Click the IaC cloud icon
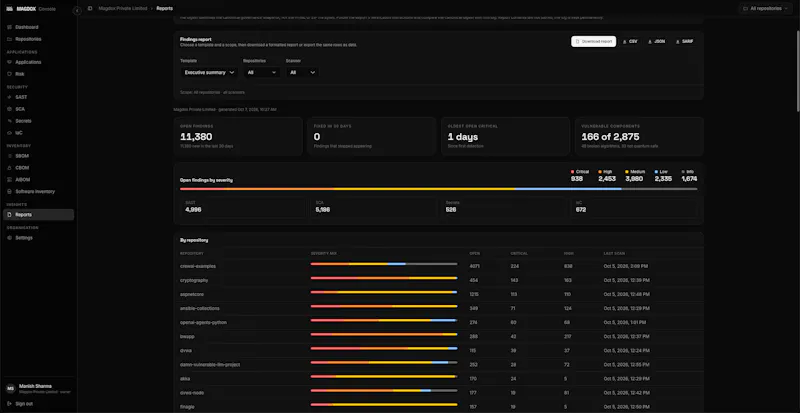 click(x=10, y=133)
